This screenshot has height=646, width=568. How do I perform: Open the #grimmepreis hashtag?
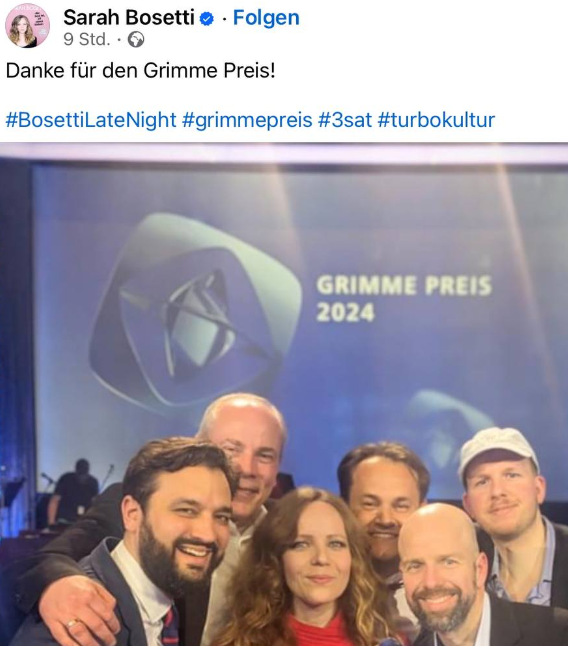[x=247, y=120]
